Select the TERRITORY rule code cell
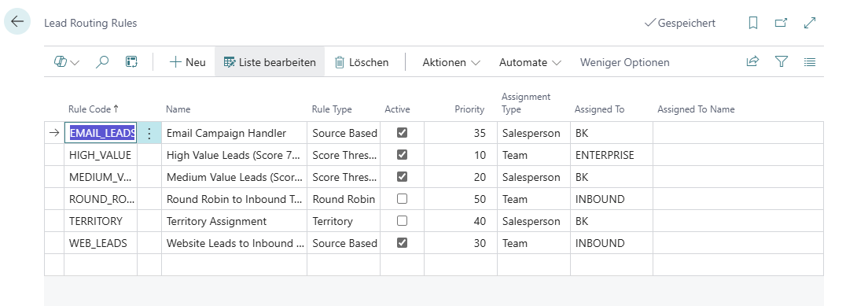The height and width of the screenshot is (306, 868). 100,221
